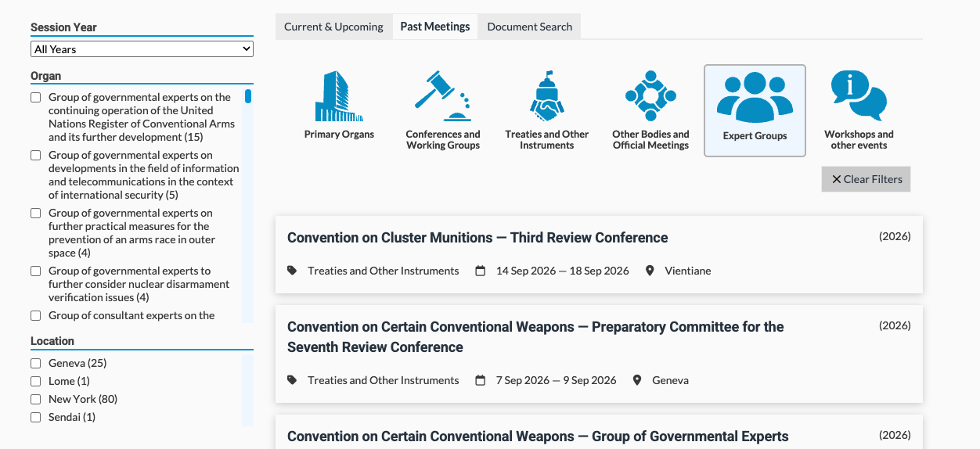Check the information and telecommunications experts group

pos(36,156)
